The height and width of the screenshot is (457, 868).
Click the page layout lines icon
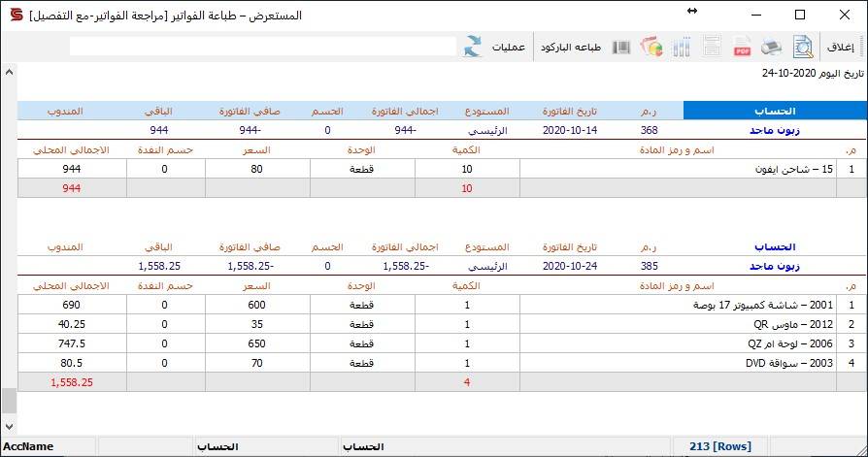pos(712,47)
